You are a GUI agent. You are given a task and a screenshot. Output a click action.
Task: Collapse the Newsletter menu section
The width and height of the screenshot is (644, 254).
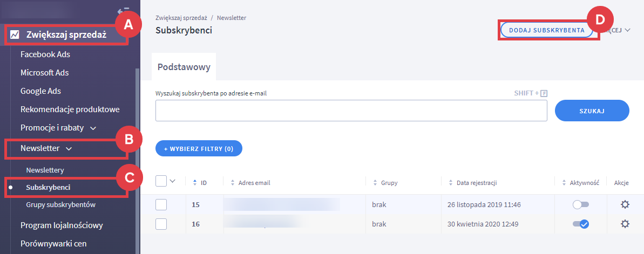[x=69, y=148]
